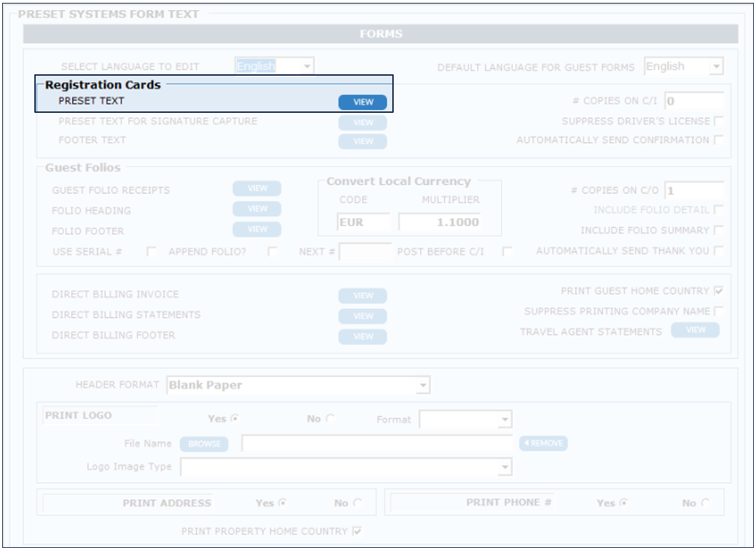The image size is (756, 550).
Task: Open Travel Agent Statements VIEW button
Action: click(x=695, y=330)
